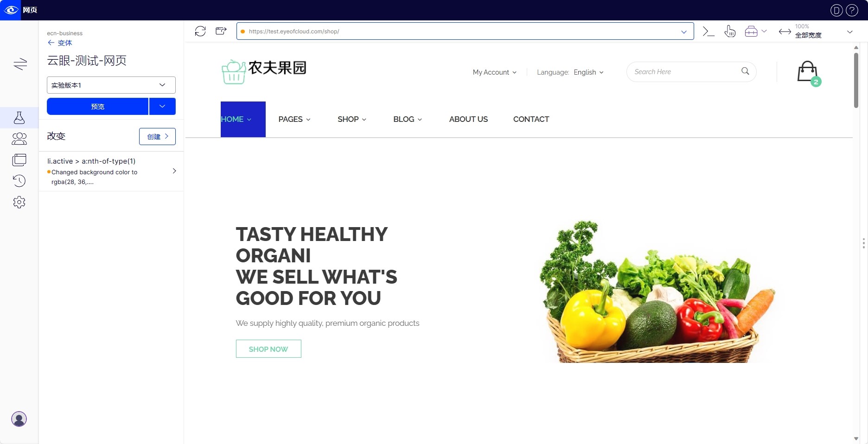
Task: Select the ABOUT US menu item
Action: coord(468,119)
